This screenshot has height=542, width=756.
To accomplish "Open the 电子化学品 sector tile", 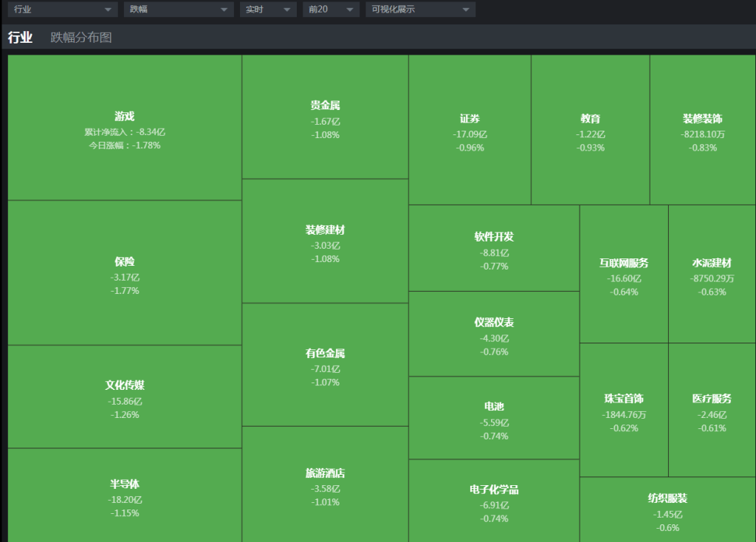I will click(x=494, y=501).
